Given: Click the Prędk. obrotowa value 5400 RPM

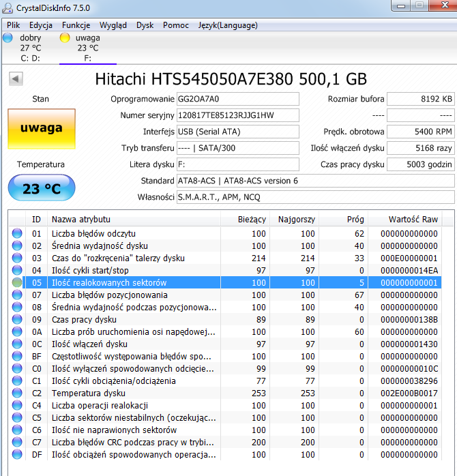Looking at the screenshot, I should (x=421, y=132).
